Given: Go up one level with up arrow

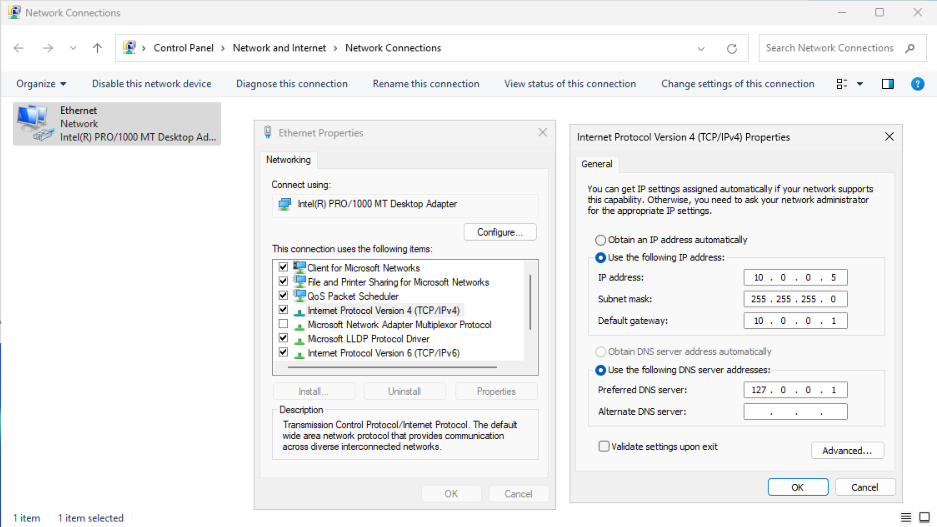Looking at the screenshot, I should pyautogui.click(x=97, y=48).
